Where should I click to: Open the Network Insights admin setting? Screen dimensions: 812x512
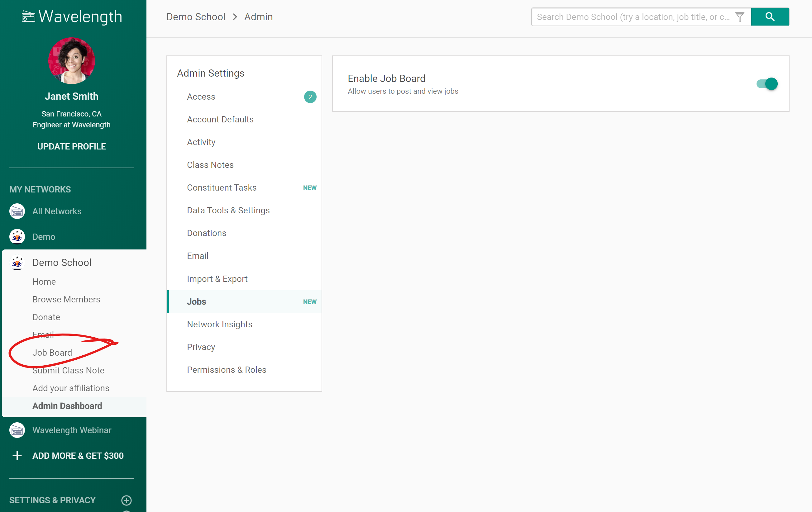tap(220, 324)
